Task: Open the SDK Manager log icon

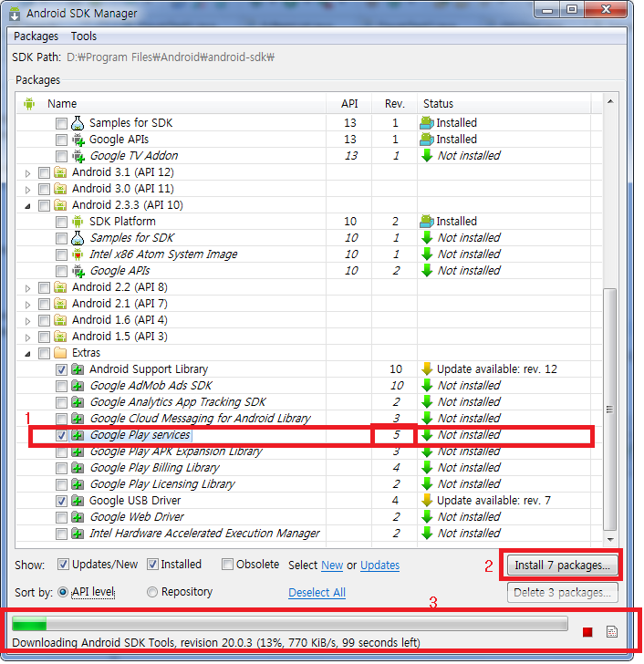Action: click(x=611, y=632)
